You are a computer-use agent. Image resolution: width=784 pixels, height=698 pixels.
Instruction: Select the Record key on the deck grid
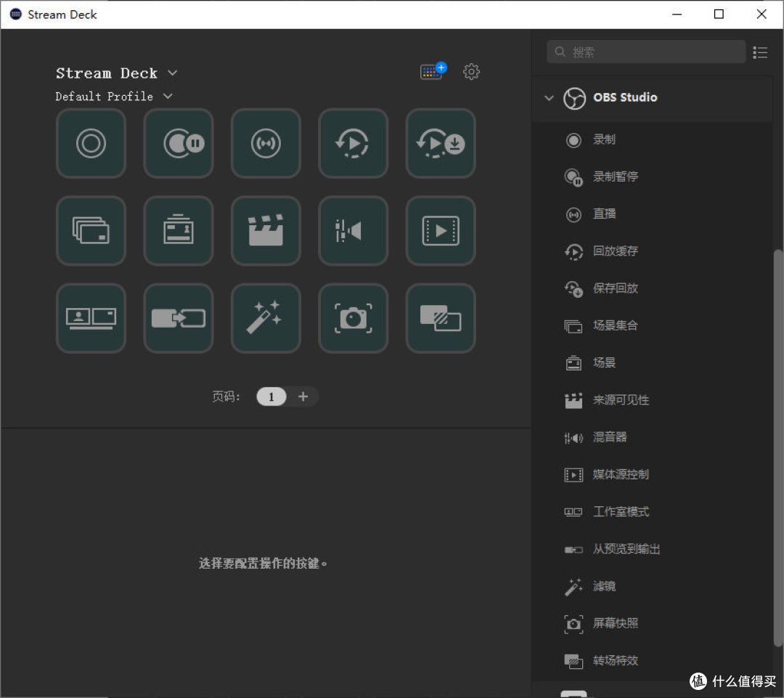(x=91, y=143)
